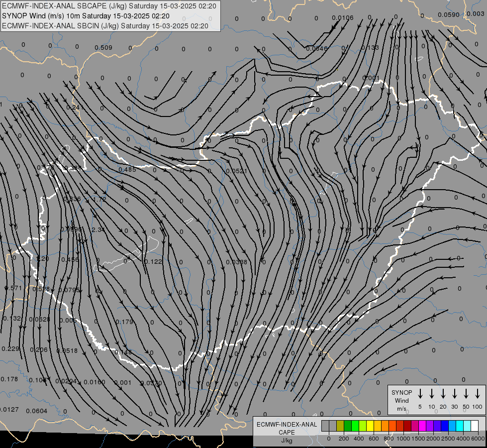Click the grid value 0.0646

click(317, 48)
